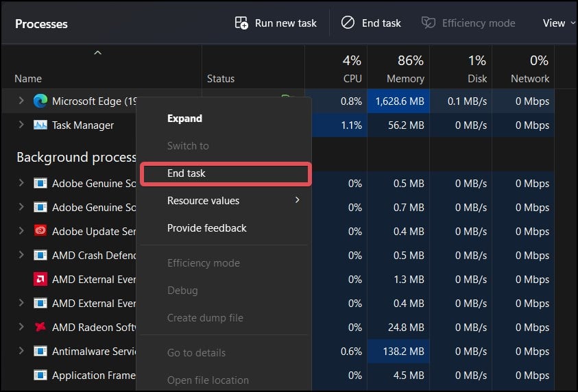578x392 pixels.
Task: Click the 56.2 MB memory value
Action: tap(406, 125)
